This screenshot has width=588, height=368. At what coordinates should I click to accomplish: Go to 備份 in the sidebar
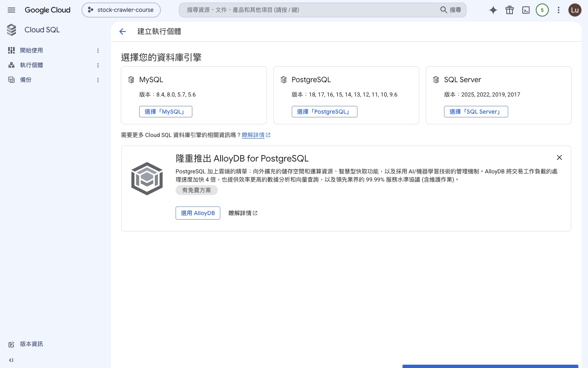pos(26,80)
